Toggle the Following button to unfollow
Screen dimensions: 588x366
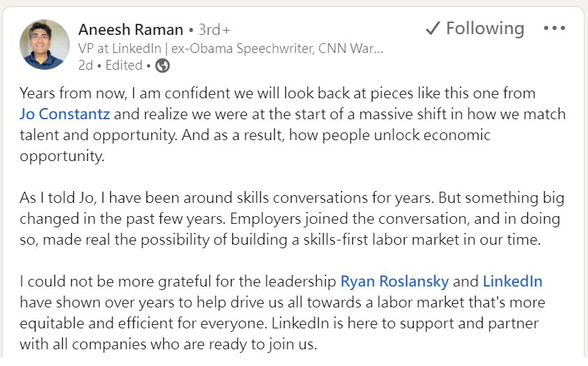(475, 29)
